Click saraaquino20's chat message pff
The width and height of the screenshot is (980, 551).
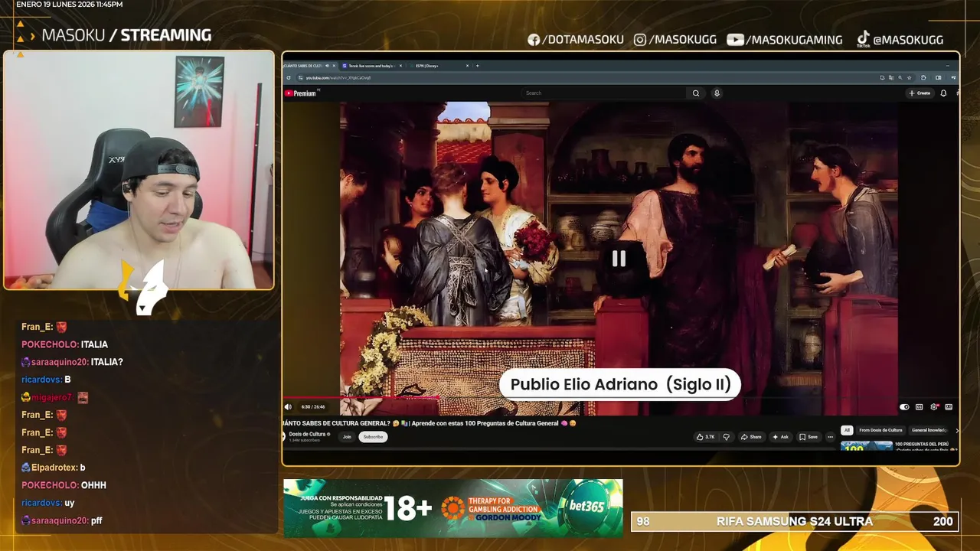point(96,520)
